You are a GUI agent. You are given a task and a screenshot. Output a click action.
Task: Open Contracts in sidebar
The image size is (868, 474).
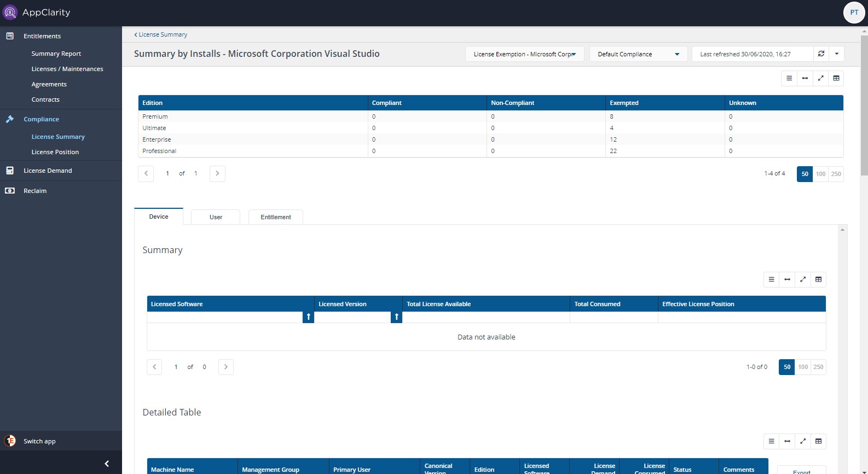(45, 100)
